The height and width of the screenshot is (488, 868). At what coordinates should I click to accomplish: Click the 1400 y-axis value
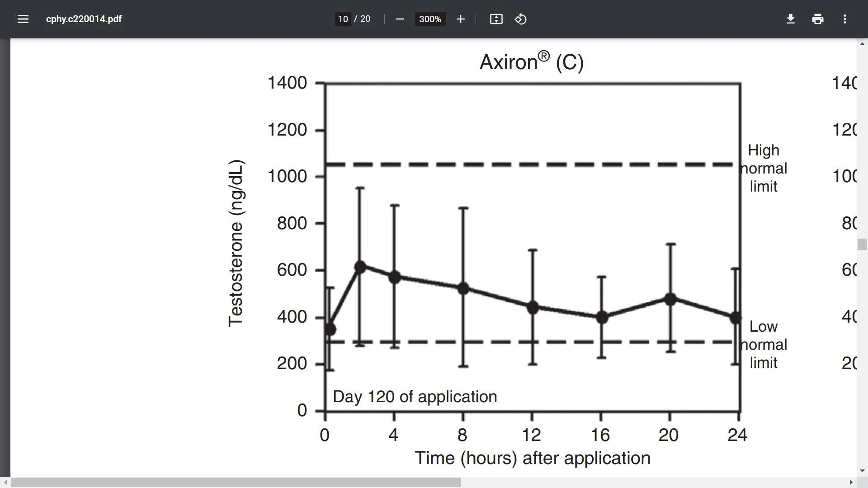[288, 83]
